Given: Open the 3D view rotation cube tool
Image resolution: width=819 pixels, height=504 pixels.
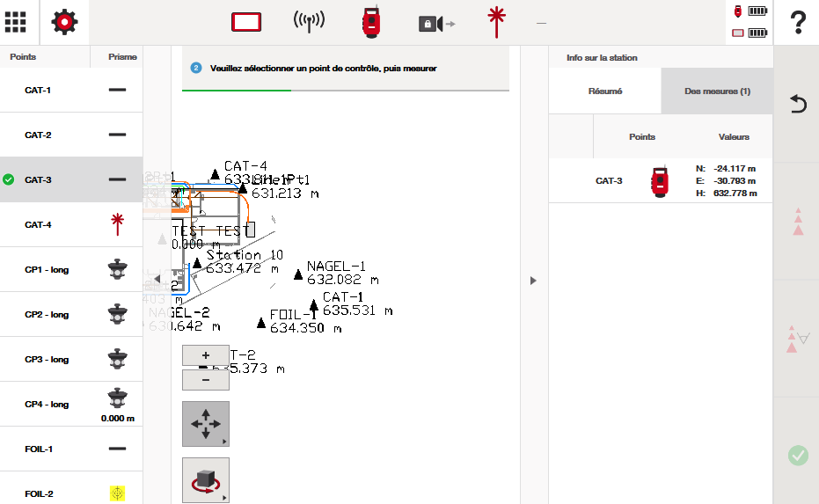Looking at the screenshot, I should coord(205,480).
